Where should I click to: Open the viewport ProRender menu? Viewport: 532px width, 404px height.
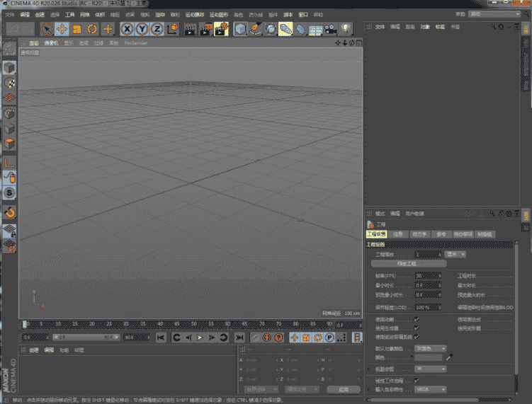(x=135, y=43)
